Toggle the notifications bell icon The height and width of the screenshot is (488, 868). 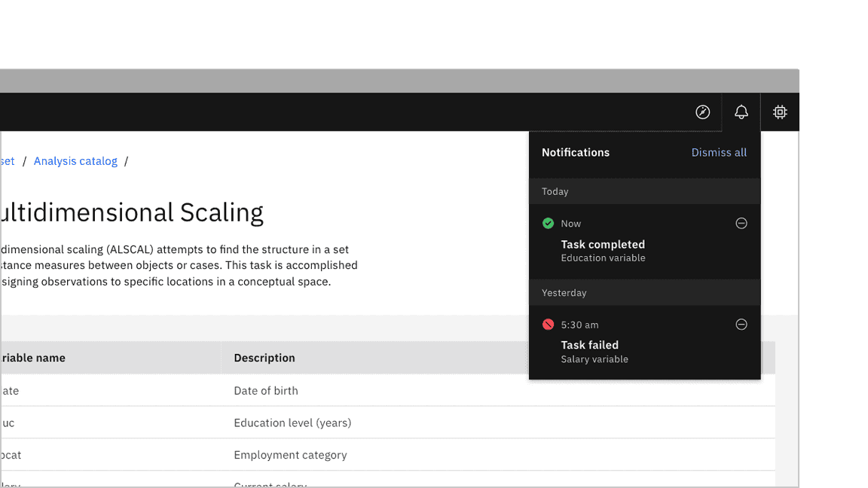[741, 112]
